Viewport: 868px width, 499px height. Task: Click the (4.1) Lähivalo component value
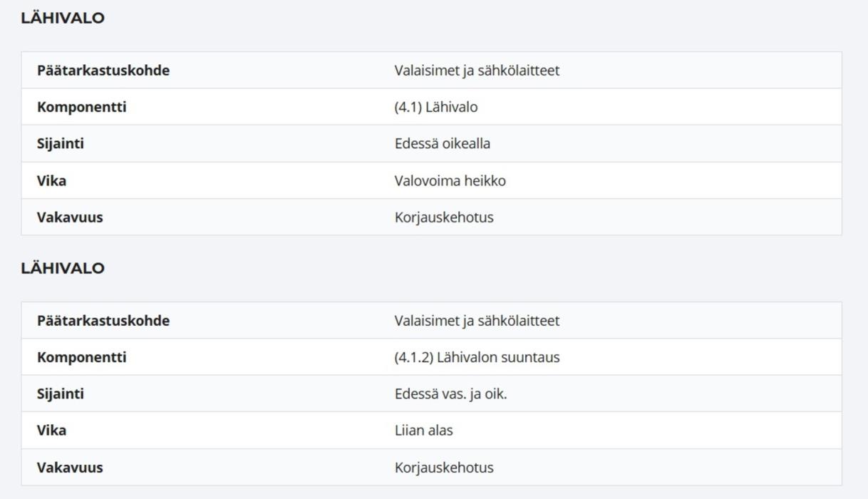[x=436, y=108]
